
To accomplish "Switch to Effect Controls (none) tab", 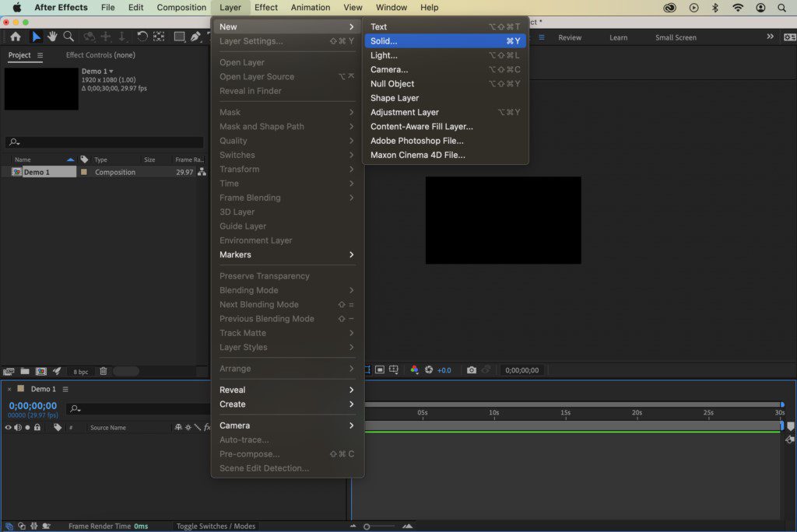I will (x=100, y=55).
